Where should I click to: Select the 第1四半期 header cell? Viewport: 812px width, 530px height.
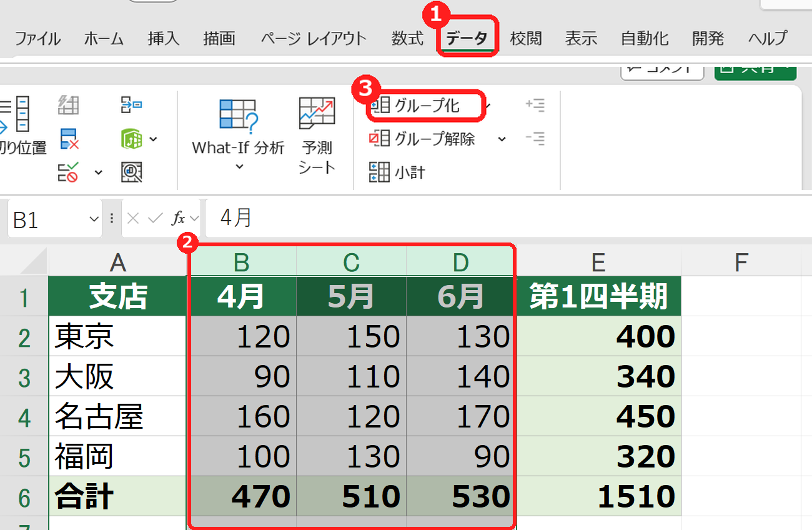tap(598, 296)
